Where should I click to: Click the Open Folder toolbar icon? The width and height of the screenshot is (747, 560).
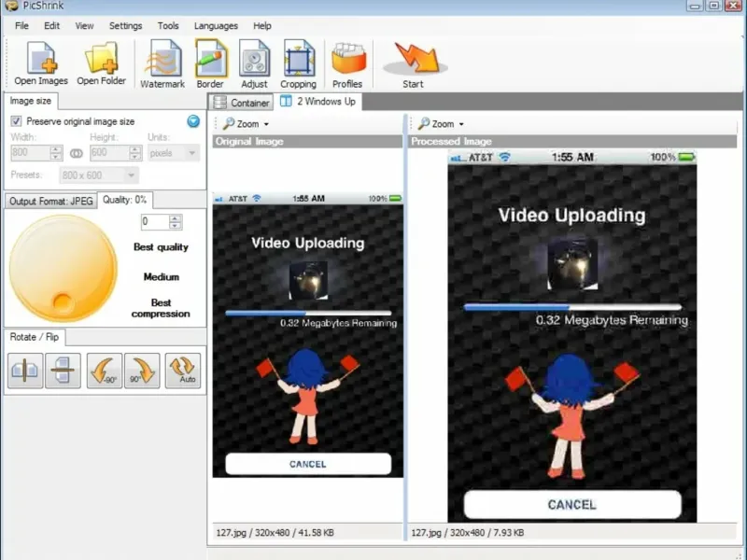point(102,59)
